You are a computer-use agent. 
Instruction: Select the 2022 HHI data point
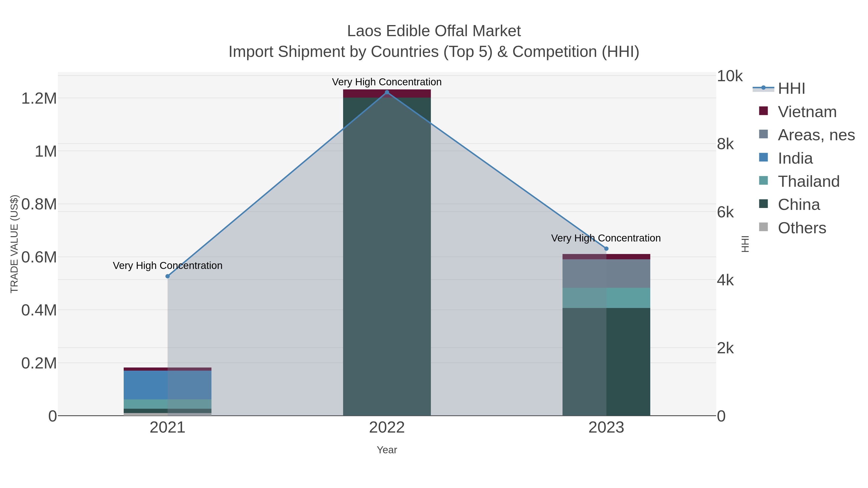(x=387, y=92)
